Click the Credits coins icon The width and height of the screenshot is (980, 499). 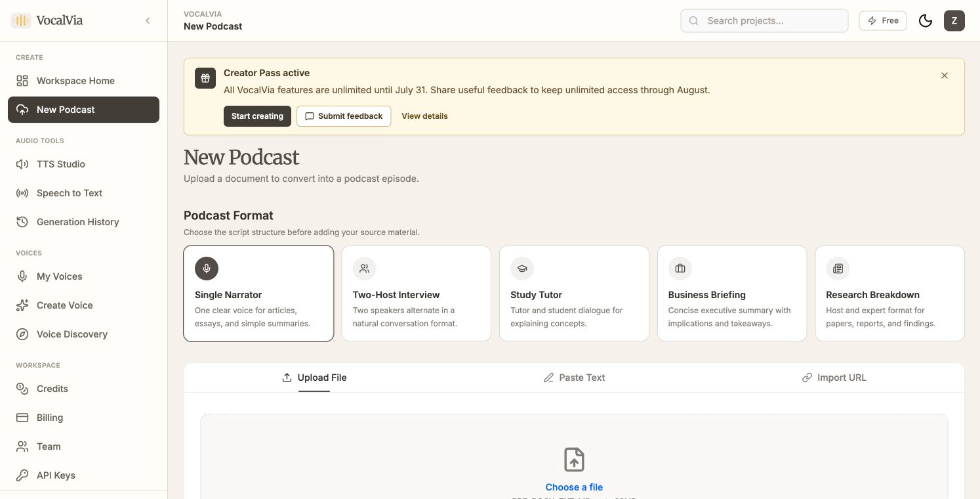point(22,389)
